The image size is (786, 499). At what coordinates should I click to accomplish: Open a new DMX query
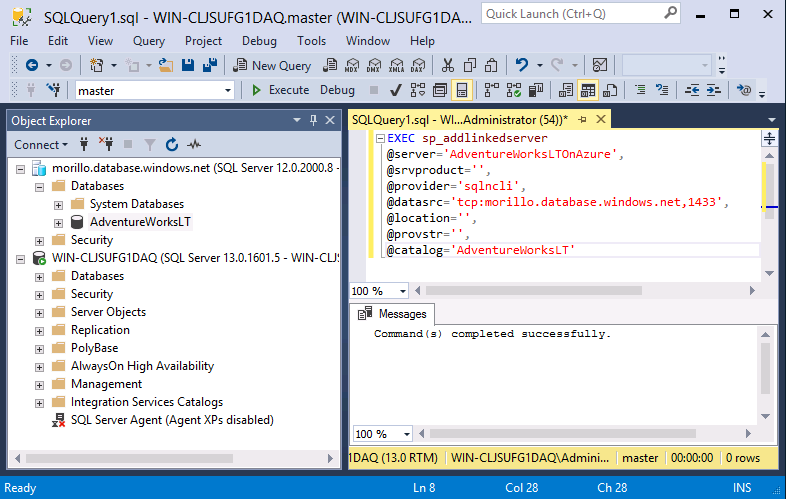pyautogui.click(x=374, y=65)
